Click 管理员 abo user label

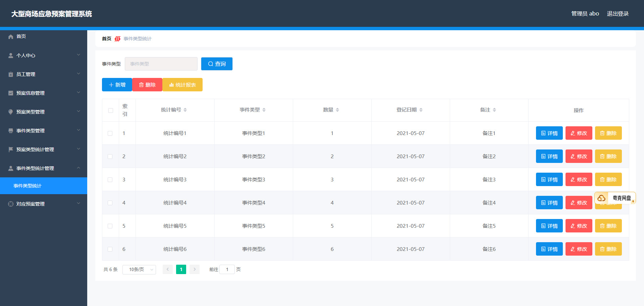click(585, 14)
